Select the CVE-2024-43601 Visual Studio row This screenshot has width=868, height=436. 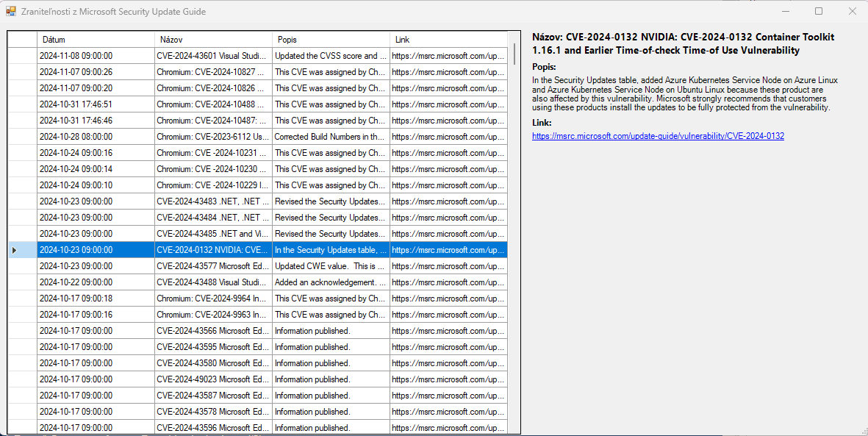pyautogui.click(x=212, y=56)
